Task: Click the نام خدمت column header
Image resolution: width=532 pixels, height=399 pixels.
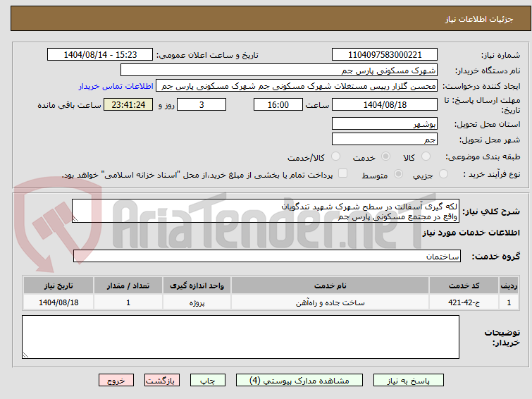Action: (x=330, y=286)
